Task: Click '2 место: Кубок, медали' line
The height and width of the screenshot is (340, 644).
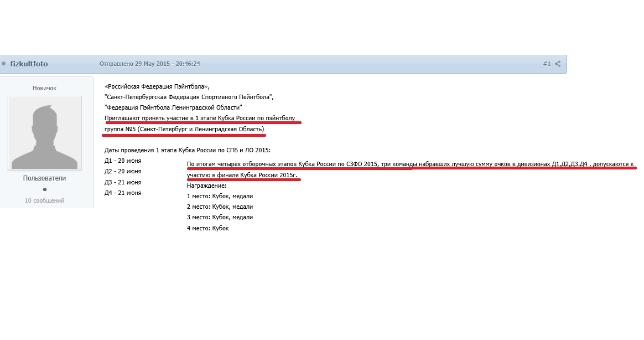Action: click(220, 207)
